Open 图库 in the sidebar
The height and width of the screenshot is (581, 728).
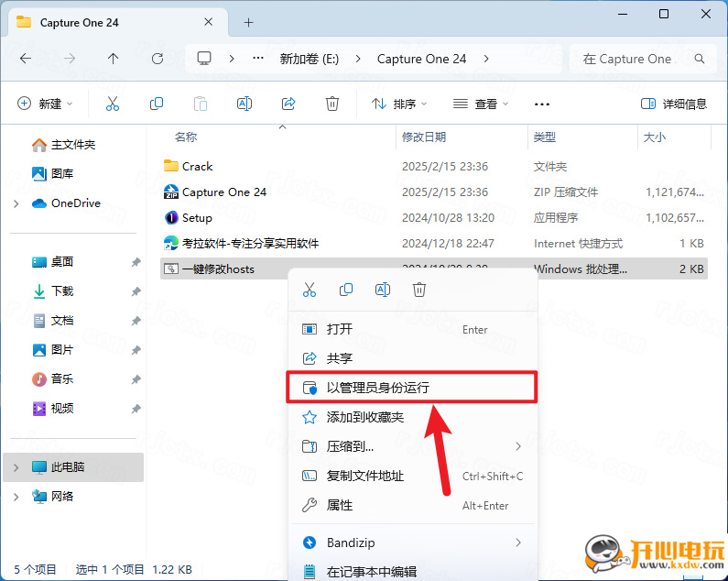coord(52,174)
